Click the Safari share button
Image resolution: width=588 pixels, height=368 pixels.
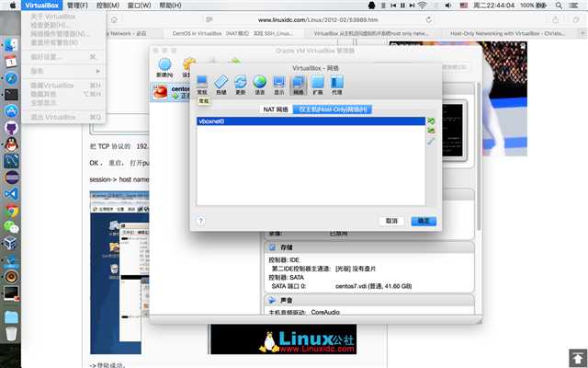coord(555,19)
